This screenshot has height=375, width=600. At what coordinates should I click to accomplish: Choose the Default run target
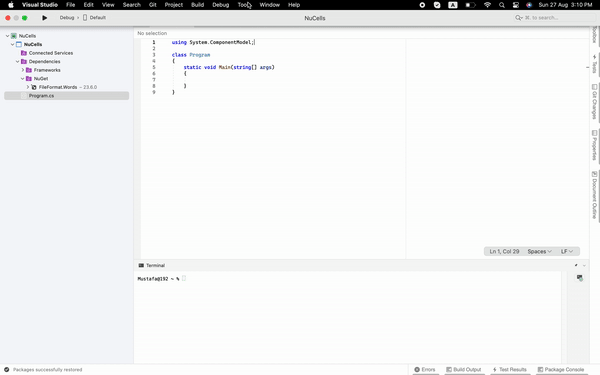click(95, 18)
